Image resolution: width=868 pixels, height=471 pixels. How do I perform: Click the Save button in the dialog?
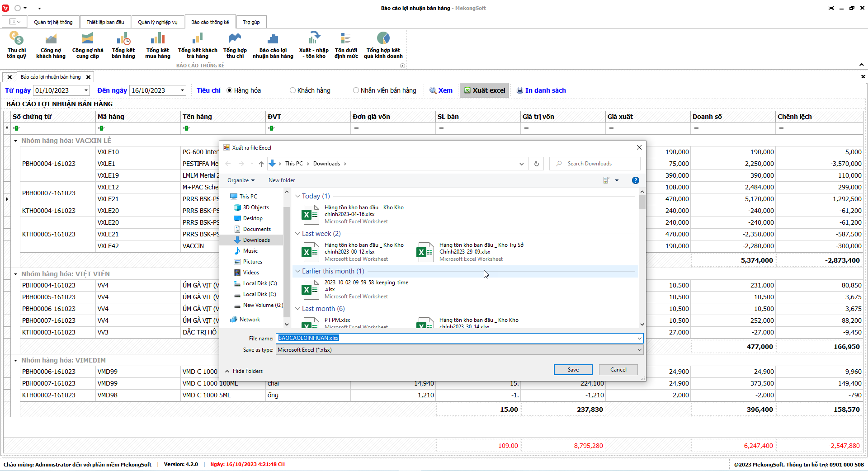tap(573, 370)
